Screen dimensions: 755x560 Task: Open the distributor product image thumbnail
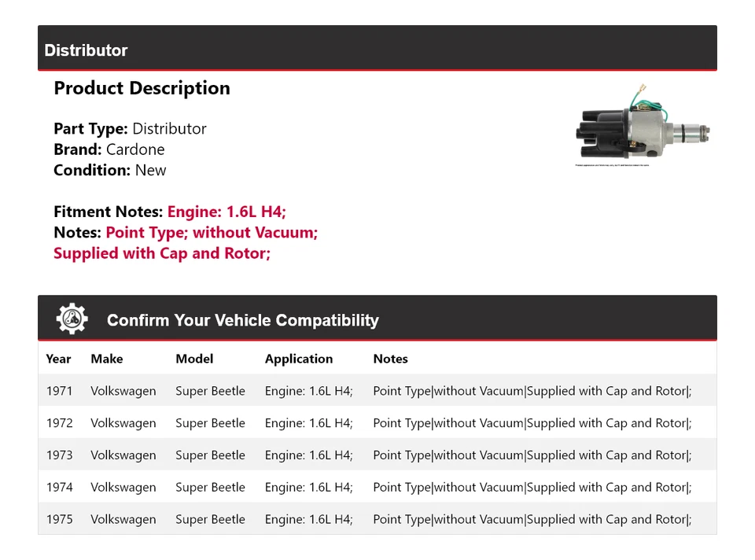tap(643, 126)
